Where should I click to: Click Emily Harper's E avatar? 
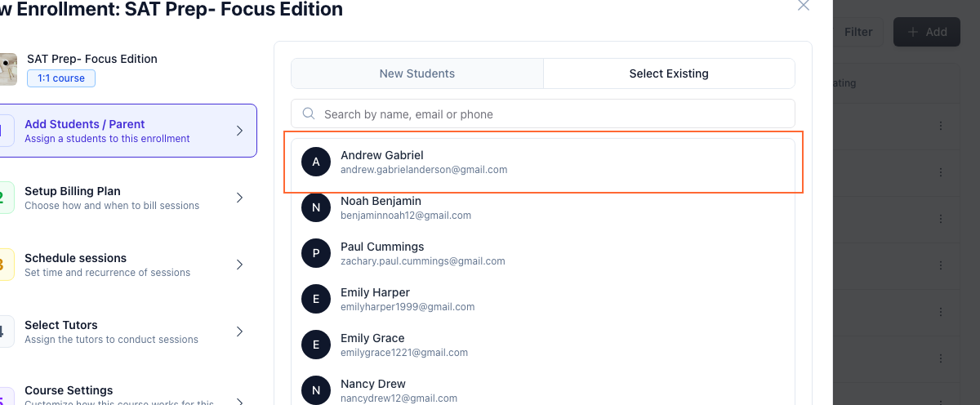[x=316, y=299]
